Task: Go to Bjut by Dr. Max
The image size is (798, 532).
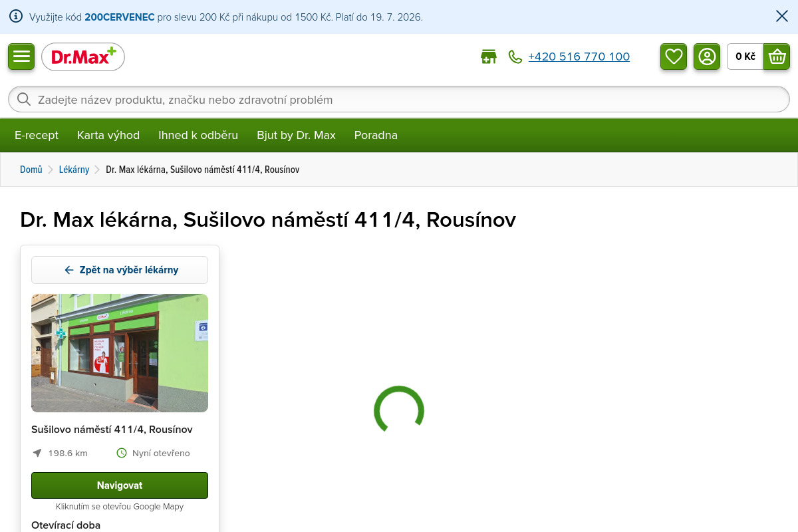Action: [x=296, y=135]
